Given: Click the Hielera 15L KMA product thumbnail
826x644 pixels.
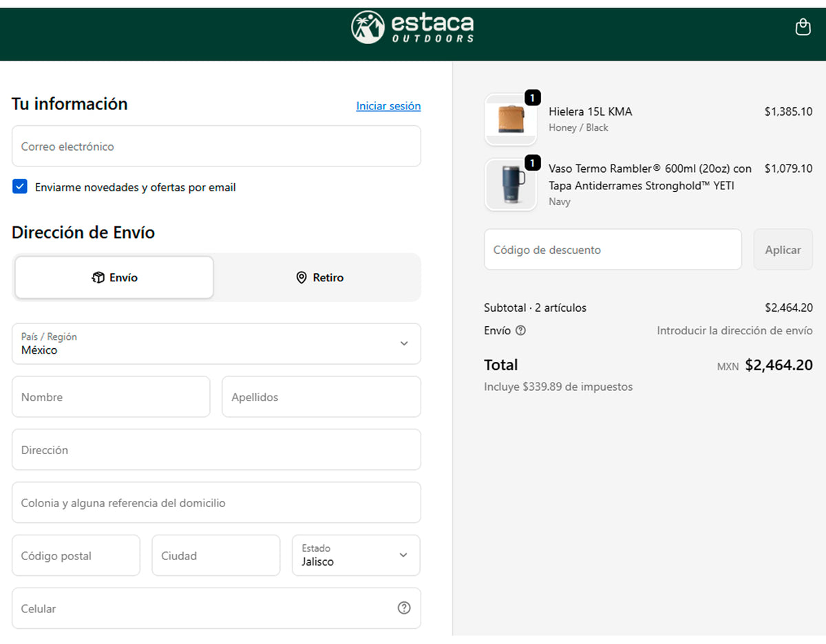Looking at the screenshot, I should point(511,120).
